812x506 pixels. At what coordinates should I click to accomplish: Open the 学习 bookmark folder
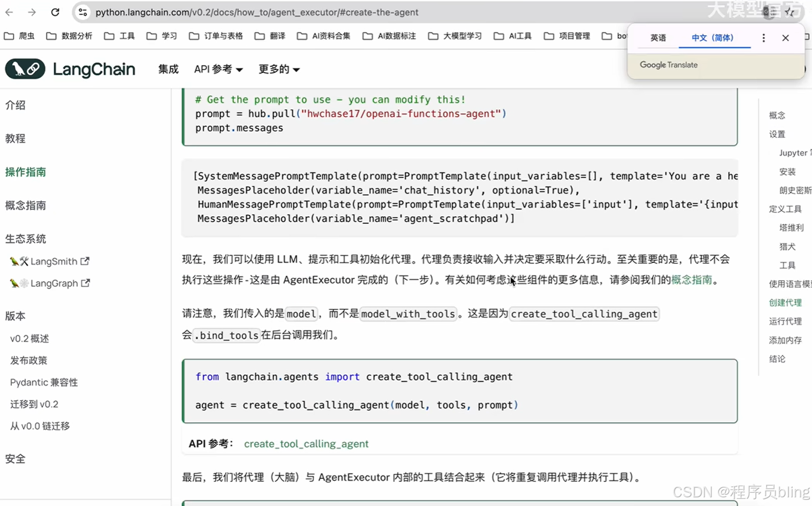click(x=162, y=36)
